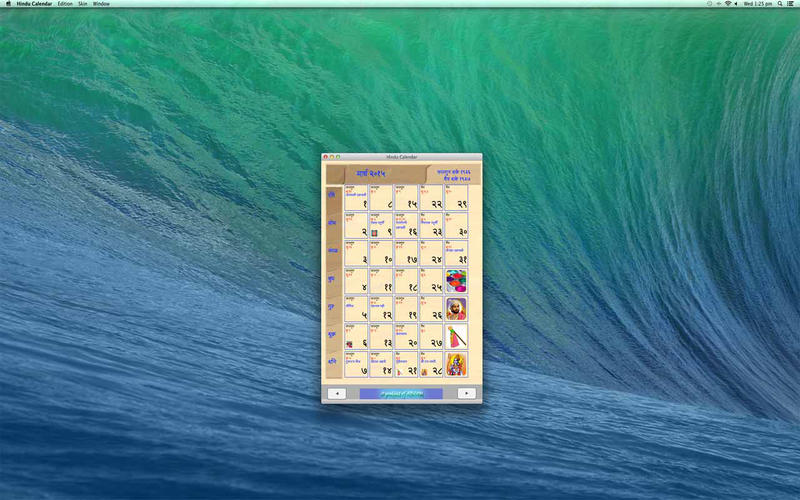Open the Skin menu
800x500 pixels.
tap(83, 4)
